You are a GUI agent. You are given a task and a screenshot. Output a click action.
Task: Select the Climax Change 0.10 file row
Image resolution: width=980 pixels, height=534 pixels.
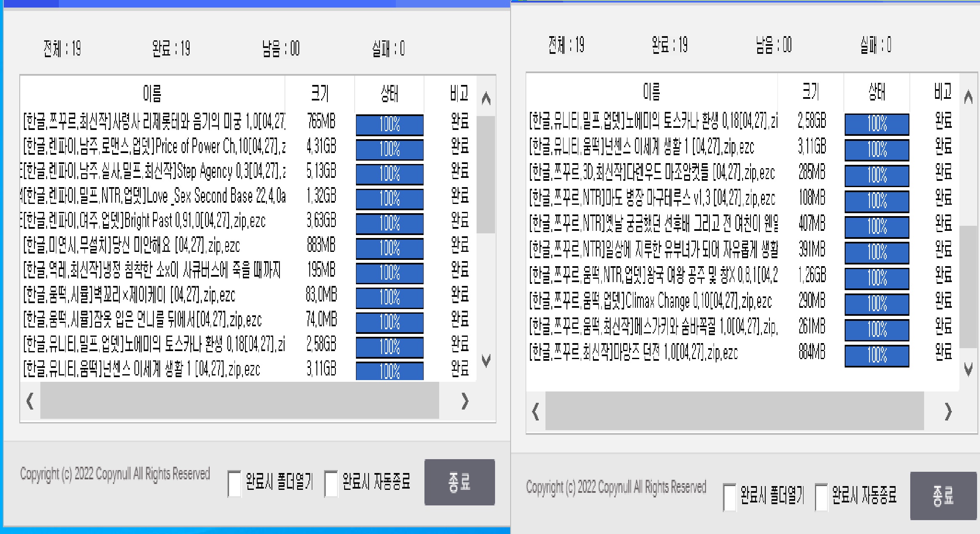pos(651,301)
